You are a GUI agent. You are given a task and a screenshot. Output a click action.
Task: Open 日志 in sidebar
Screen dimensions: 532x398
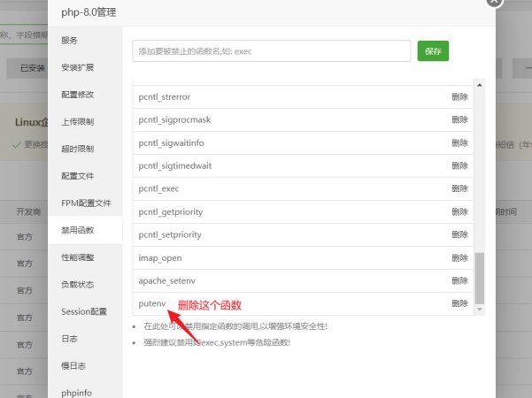69,339
